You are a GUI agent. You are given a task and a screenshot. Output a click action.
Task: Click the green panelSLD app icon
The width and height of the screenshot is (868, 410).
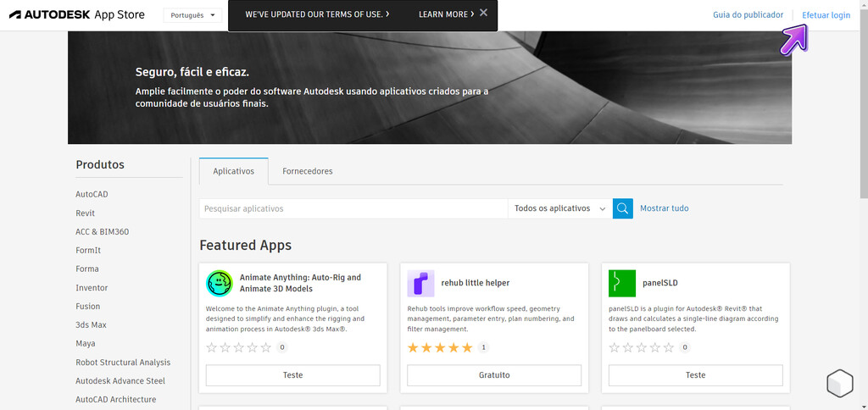tap(622, 283)
